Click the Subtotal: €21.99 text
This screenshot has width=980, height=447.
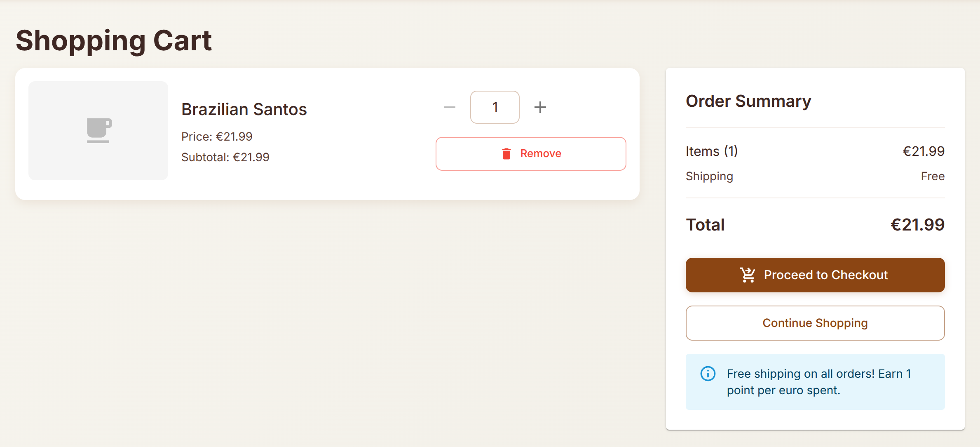click(x=225, y=157)
